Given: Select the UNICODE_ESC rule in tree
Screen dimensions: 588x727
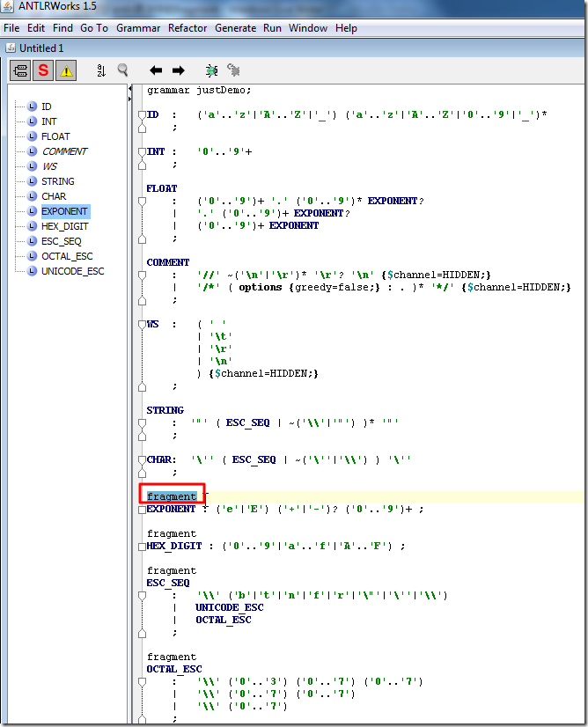Looking at the screenshot, I should click(x=73, y=271).
